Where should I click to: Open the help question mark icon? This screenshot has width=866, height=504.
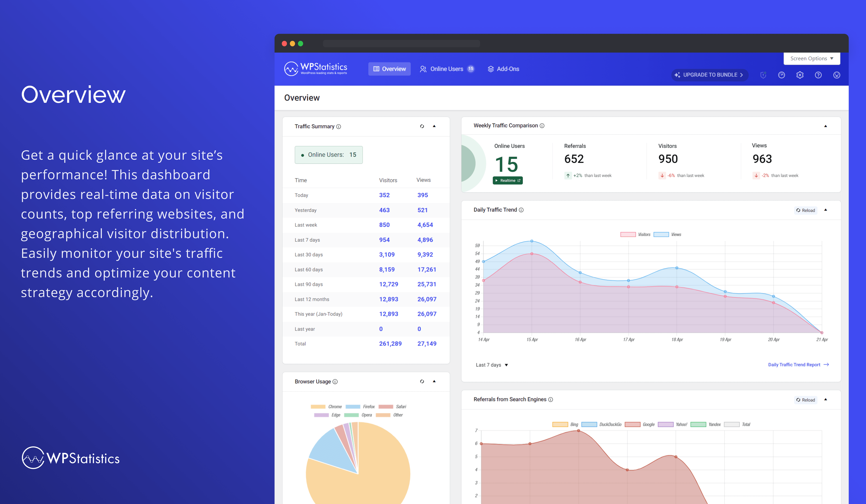pyautogui.click(x=818, y=75)
